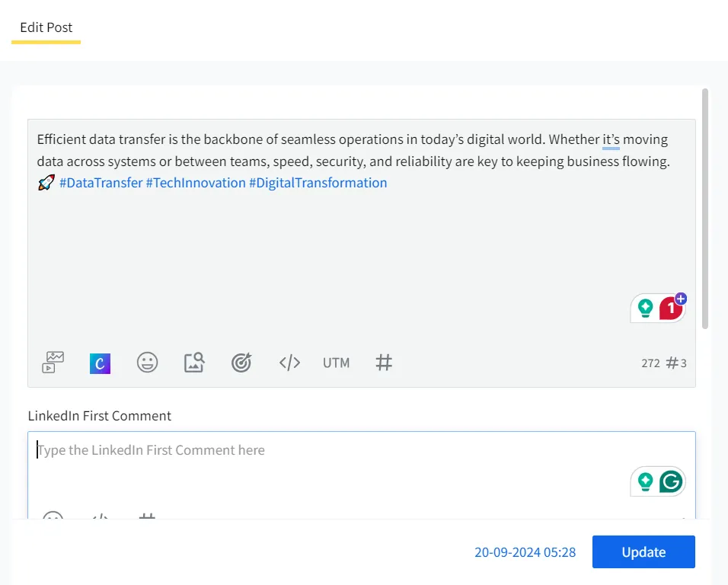728x585 pixels.
Task: Click the #DataTransfer hashtag in the post
Action: coord(101,183)
